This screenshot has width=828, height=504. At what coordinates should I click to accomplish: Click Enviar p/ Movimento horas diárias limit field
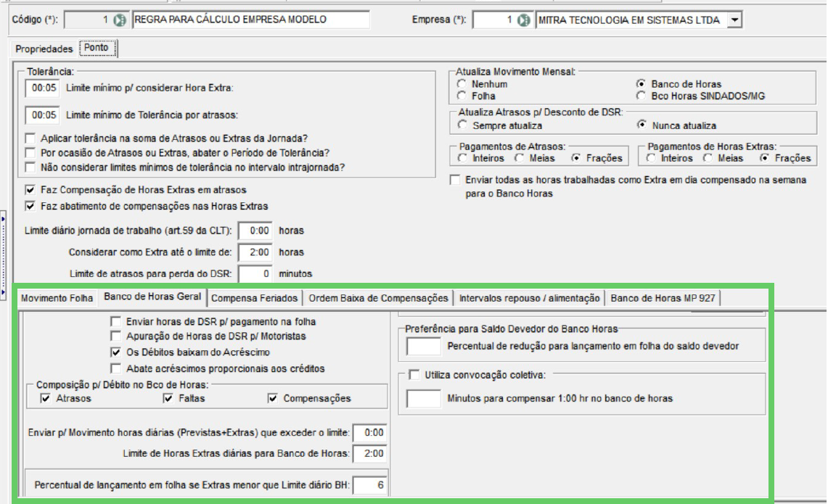pyautogui.click(x=369, y=433)
